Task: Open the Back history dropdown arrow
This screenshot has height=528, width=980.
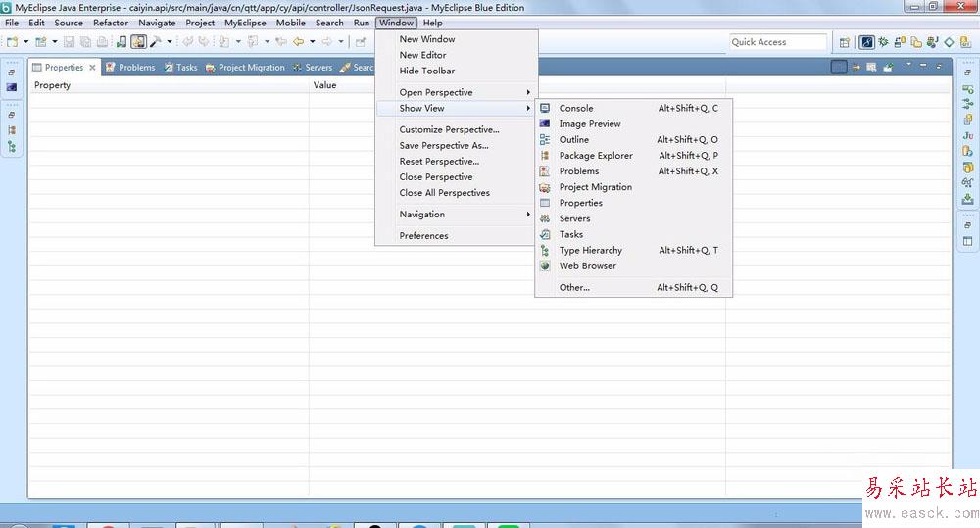Action: (x=312, y=42)
